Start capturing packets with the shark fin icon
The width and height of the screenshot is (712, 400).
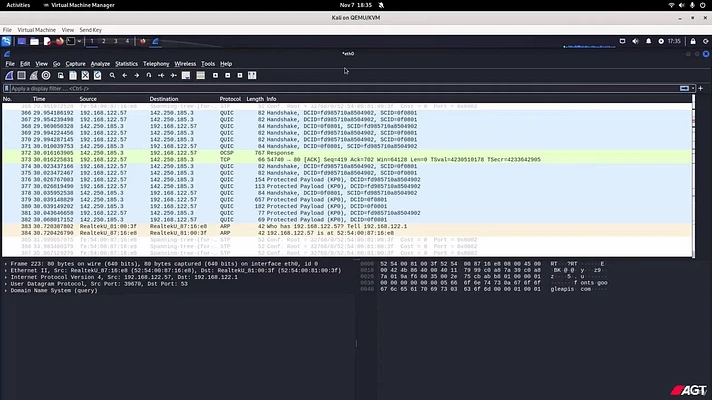9,75
